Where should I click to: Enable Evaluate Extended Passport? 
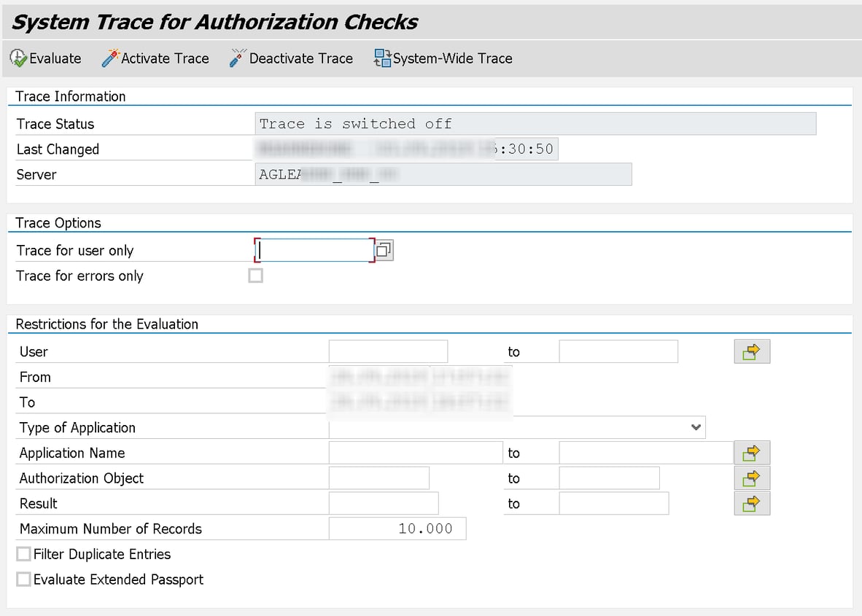pos(23,580)
